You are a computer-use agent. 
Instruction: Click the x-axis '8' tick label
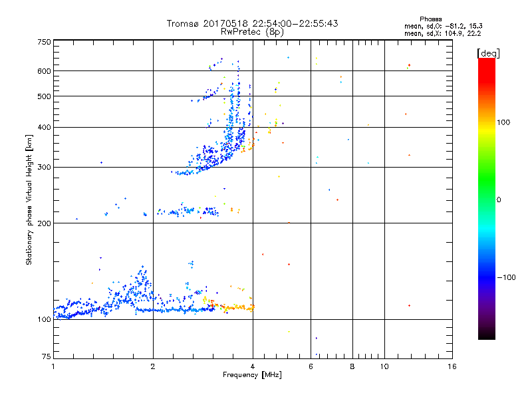(x=352, y=366)
